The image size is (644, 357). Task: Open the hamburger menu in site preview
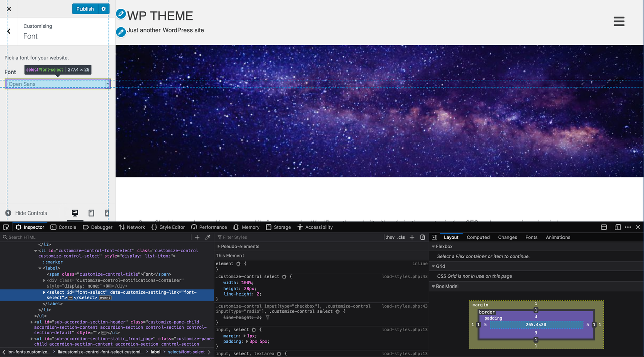pos(619,21)
